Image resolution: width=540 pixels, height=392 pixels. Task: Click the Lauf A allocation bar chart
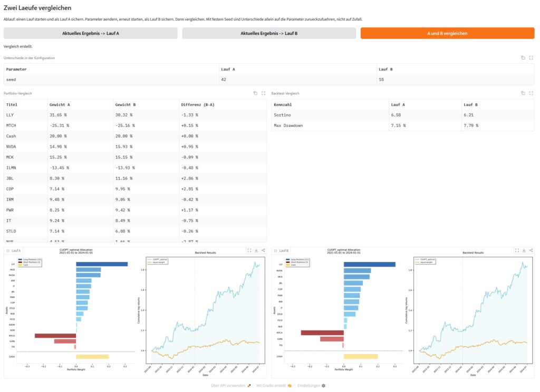[x=76, y=311]
